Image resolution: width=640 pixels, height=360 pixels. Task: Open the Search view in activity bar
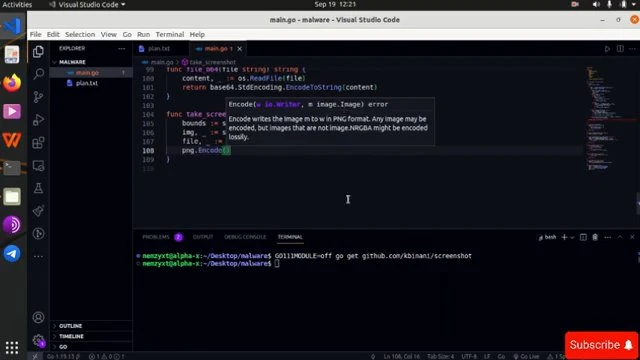point(38,74)
